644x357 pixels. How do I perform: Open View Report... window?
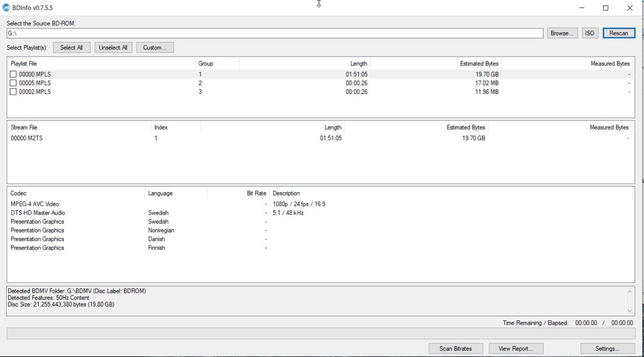pos(516,348)
